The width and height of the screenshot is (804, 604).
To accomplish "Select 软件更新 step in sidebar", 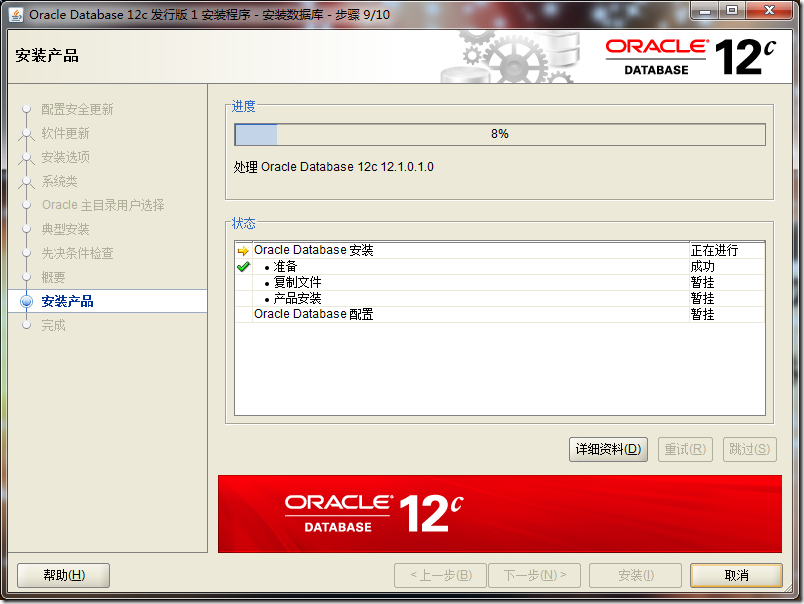I will pyautogui.click(x=65, y=133).
